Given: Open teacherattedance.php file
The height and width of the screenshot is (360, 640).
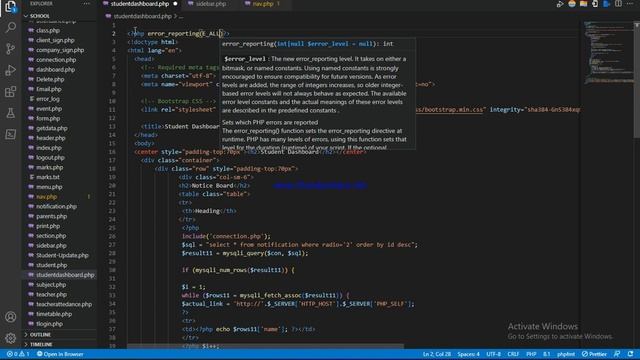Looking at the screenshot, I should coord(64,304).
